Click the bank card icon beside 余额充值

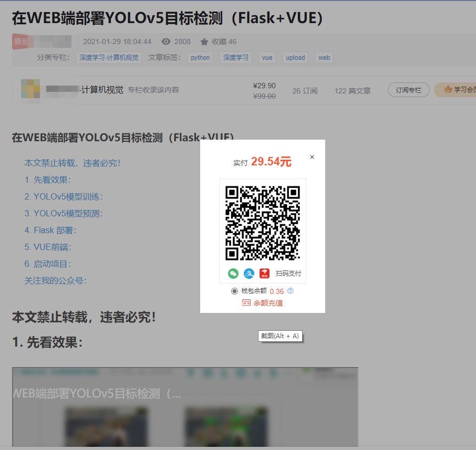(x=246, y=302)
